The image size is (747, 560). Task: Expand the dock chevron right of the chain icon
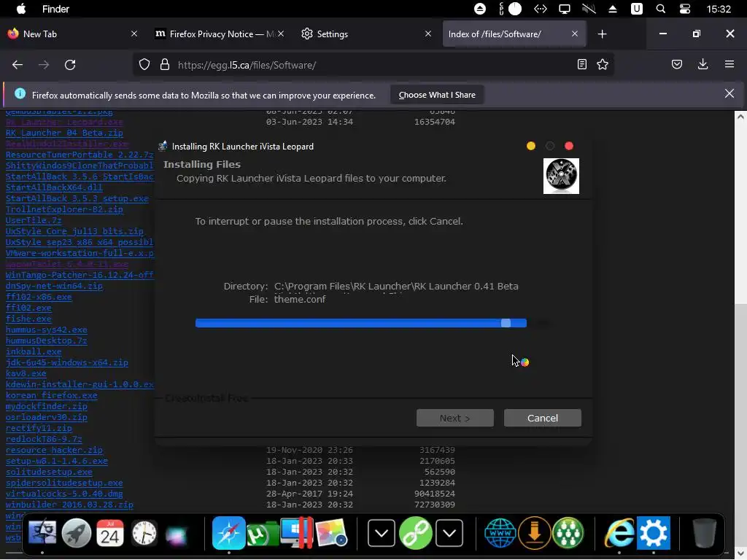pos(449,533)
